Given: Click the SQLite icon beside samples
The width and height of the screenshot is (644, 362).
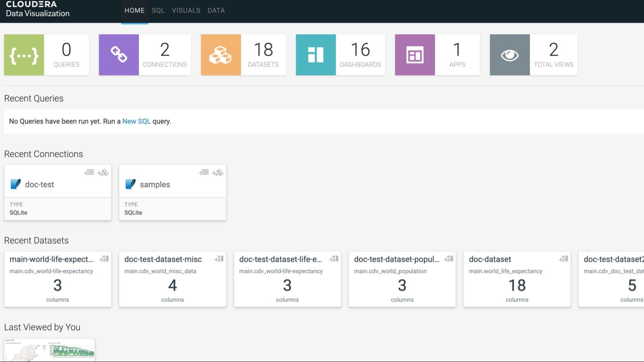Looking at the screenshot, I should tap(130, 184).
